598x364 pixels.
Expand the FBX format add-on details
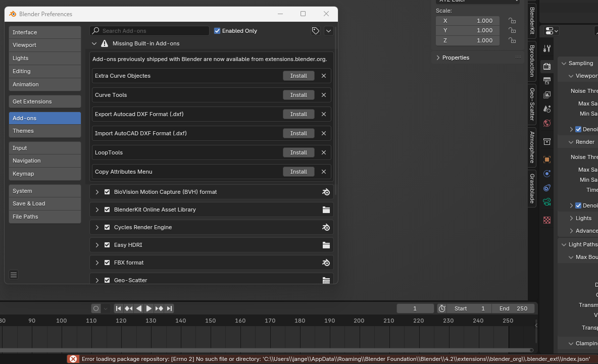coord(97,263)
